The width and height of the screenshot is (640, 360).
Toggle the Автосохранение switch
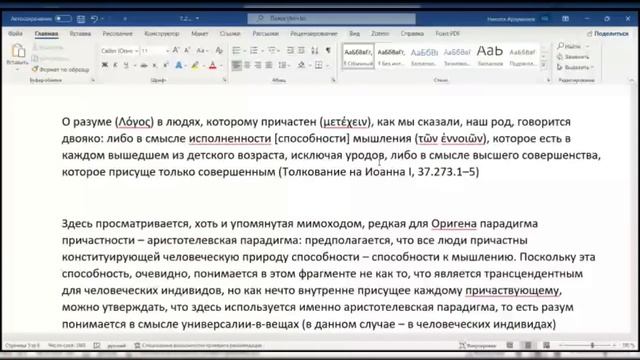point(63,19)
